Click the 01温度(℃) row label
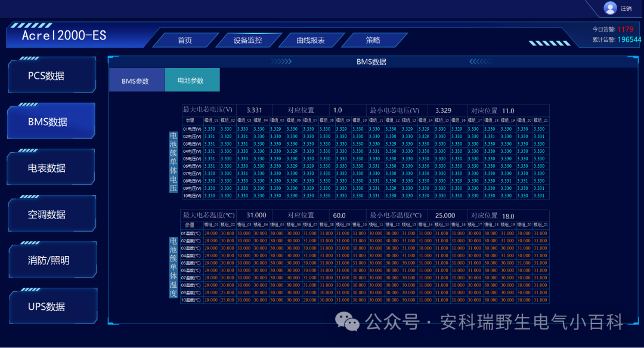644x348 pixels. coord(191,233)
